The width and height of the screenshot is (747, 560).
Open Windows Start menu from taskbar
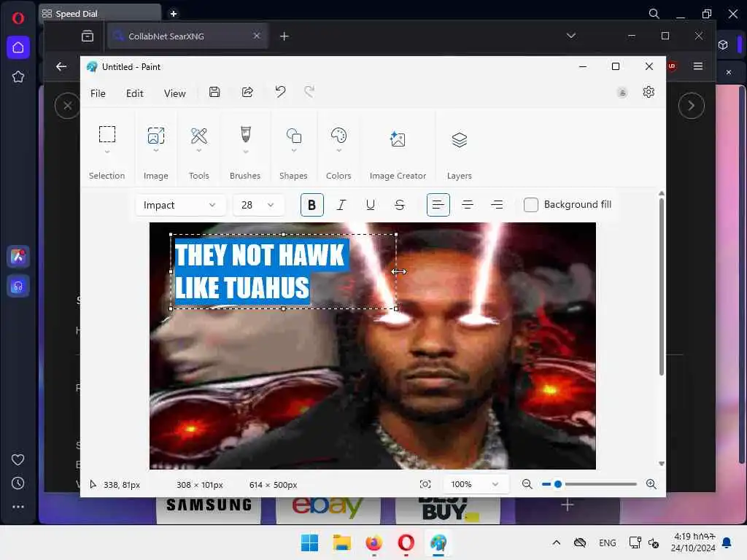[309, 542]
